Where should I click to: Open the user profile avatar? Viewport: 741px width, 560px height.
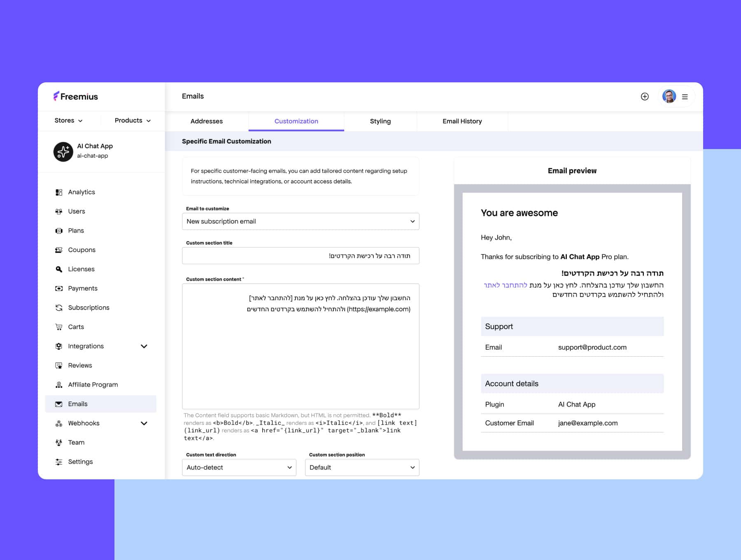[669, 96]
